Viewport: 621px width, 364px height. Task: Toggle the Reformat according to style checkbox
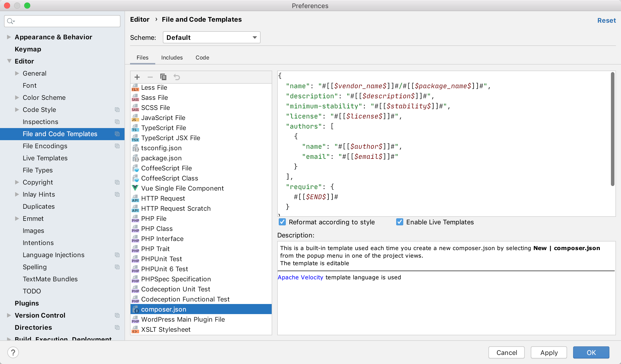coord(282,222)
